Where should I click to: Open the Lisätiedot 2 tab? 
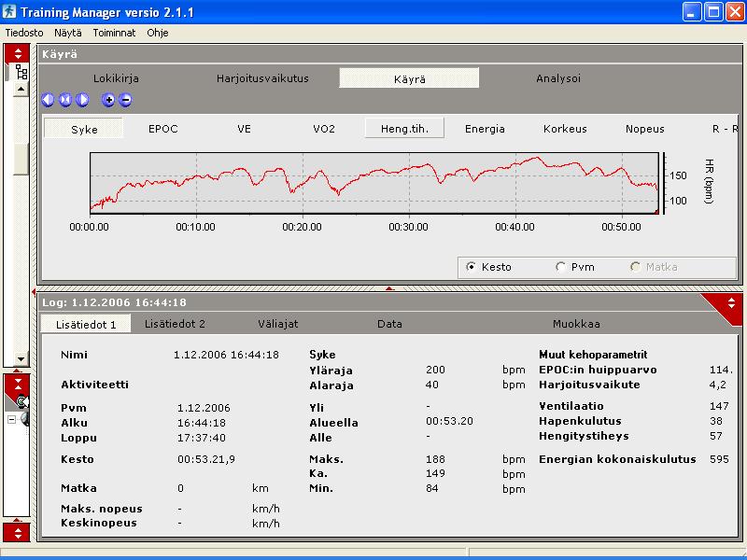coord(175,324)
